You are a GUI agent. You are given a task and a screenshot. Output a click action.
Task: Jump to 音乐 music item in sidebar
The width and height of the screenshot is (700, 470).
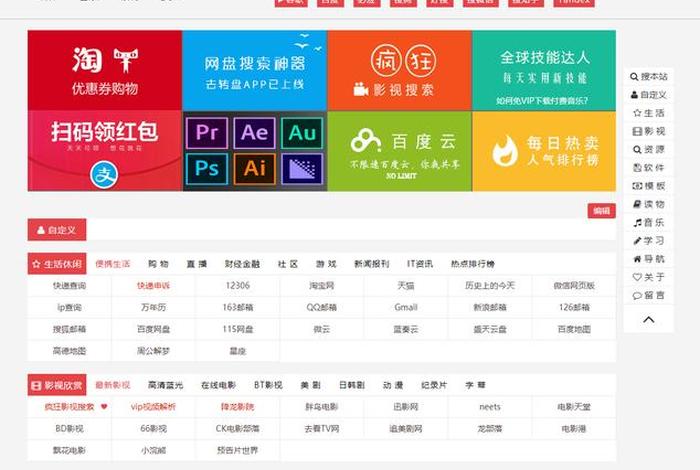tap(649, 222)
